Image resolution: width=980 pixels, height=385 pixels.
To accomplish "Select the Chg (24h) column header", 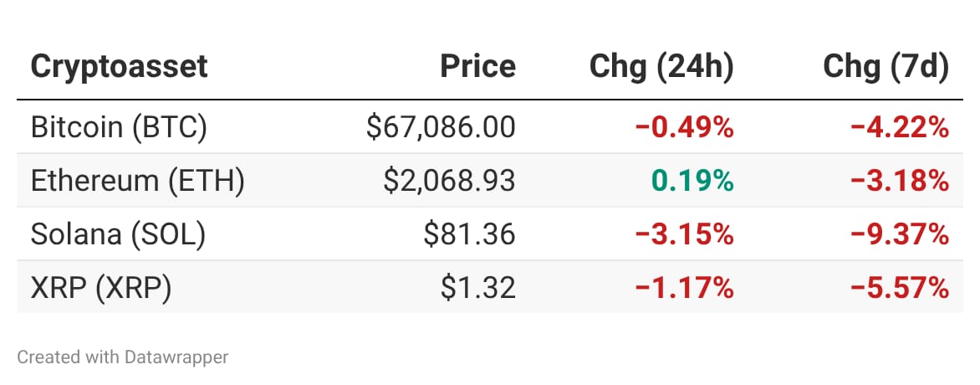I will (661, 67).
